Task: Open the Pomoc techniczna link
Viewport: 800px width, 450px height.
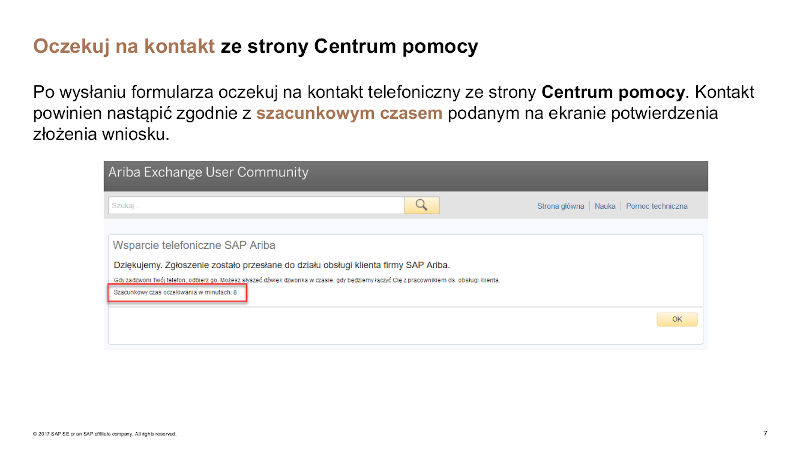Action: [657, 206]
